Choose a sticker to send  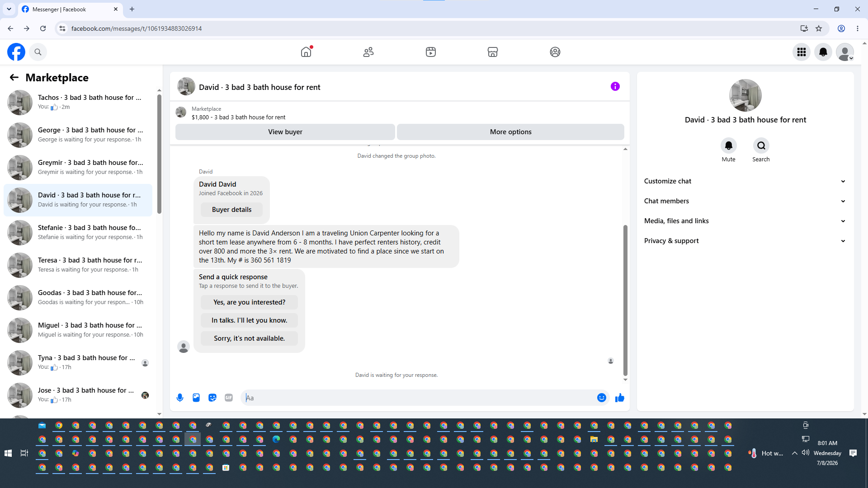pyautogui.click(x=212, y=398)
